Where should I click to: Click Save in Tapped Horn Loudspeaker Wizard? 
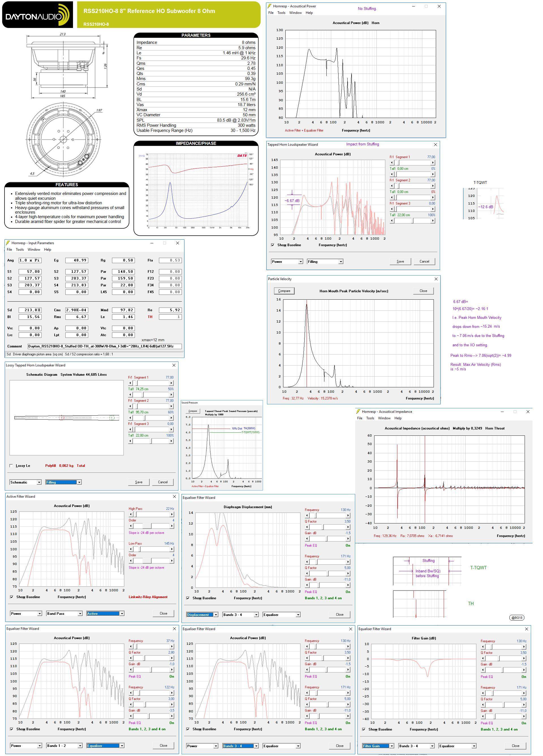coord(400,261)
